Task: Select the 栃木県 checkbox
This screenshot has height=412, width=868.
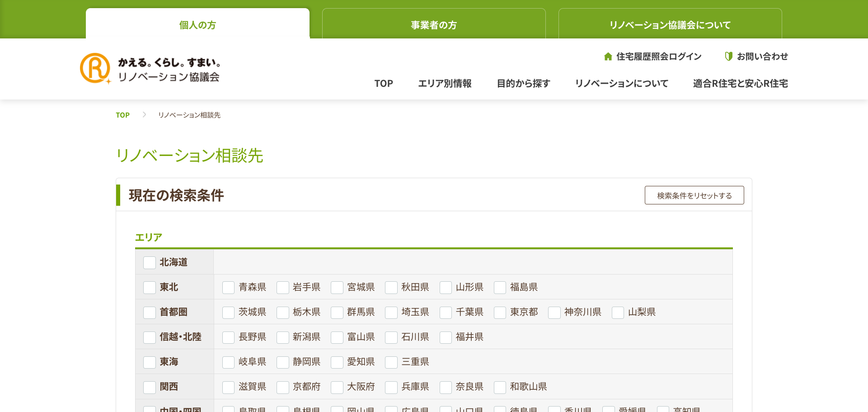Action: point(283,313)
